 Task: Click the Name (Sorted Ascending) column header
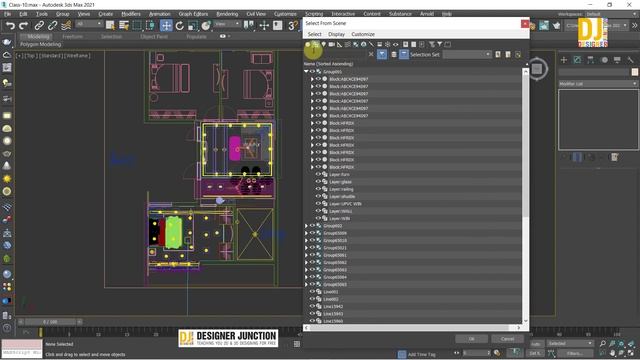coord(329,64)
